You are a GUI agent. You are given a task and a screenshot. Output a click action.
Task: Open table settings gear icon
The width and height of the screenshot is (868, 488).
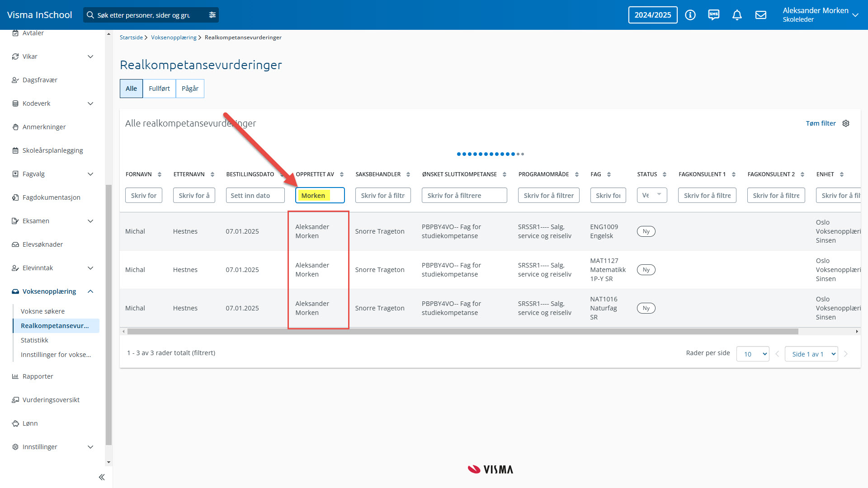coord(846,123)
